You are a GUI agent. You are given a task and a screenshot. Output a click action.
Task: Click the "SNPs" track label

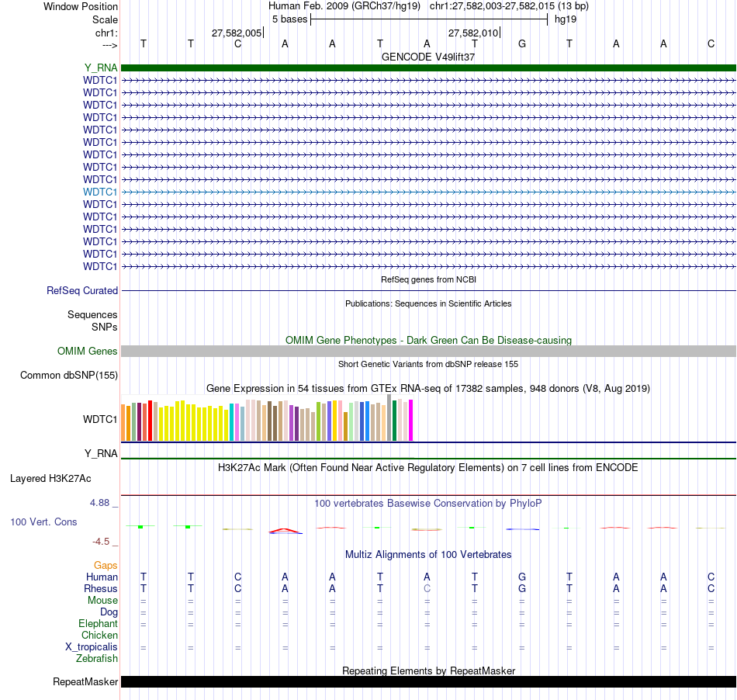(x=105, y=327)
